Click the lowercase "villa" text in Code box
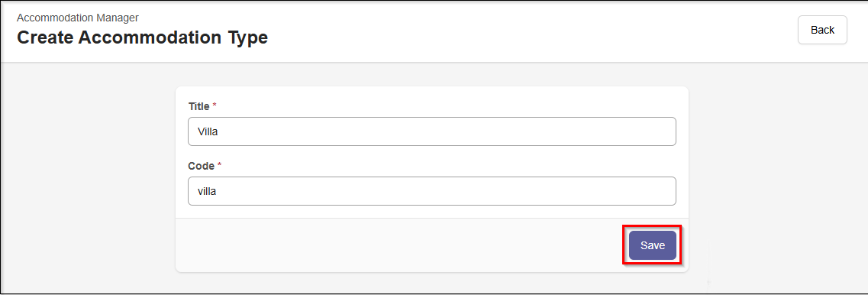Viewport: 868px width, 295px height. coord(206,191)
